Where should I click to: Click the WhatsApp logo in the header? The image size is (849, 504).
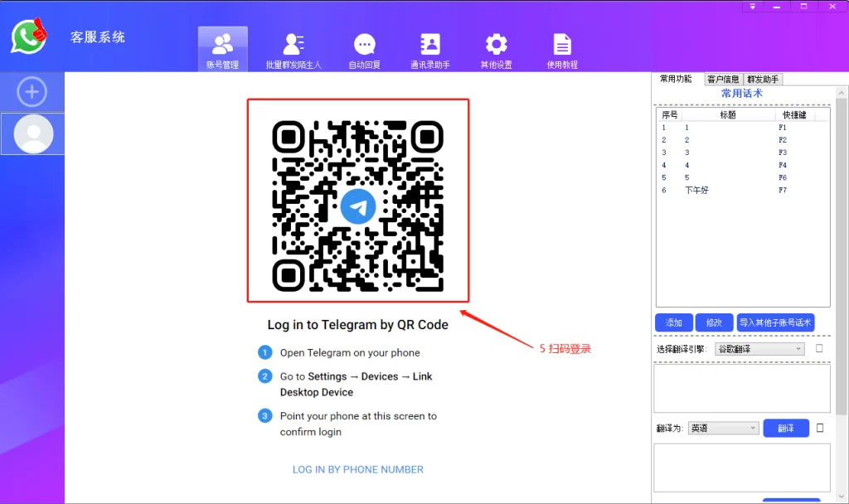coord(29,36)
